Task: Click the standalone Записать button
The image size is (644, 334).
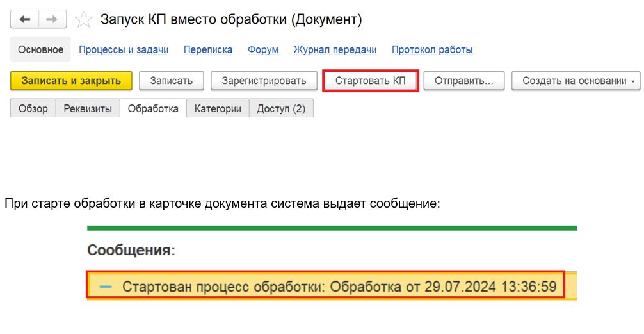Action: coord(171,81)
